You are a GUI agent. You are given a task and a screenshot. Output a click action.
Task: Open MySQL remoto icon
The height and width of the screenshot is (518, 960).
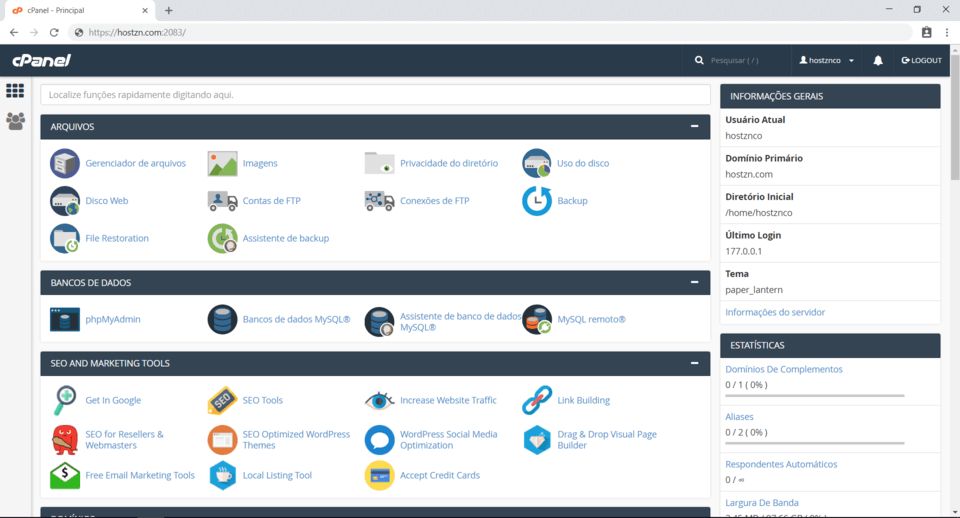point(537,319)
